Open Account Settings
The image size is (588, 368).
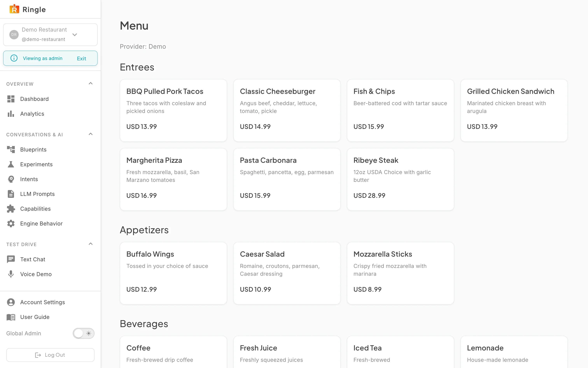tap(50, 302)
